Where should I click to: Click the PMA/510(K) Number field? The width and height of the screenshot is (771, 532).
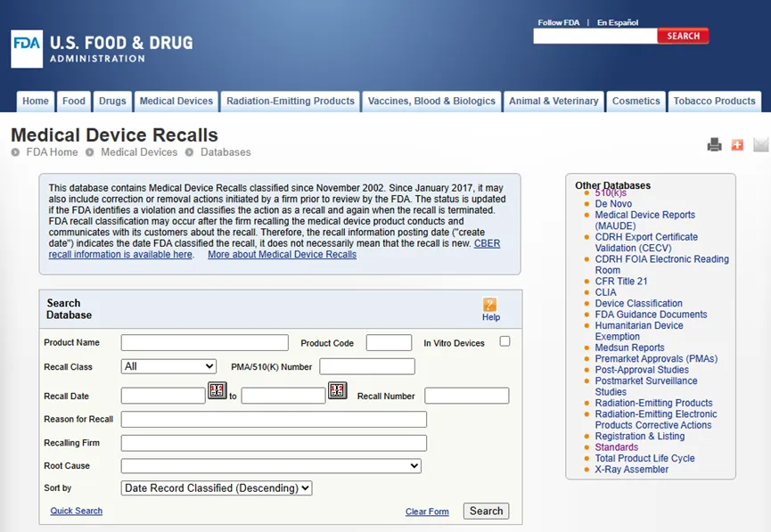[x=367, y=366]
